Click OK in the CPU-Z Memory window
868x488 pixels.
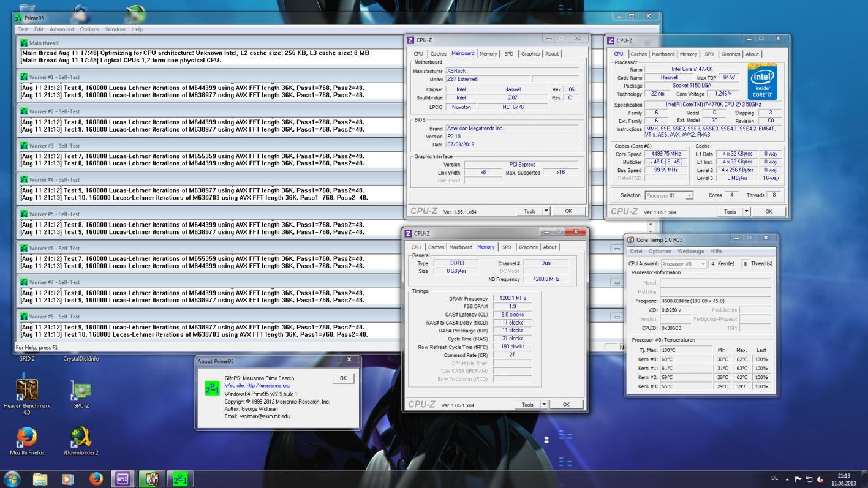[566, 405]
